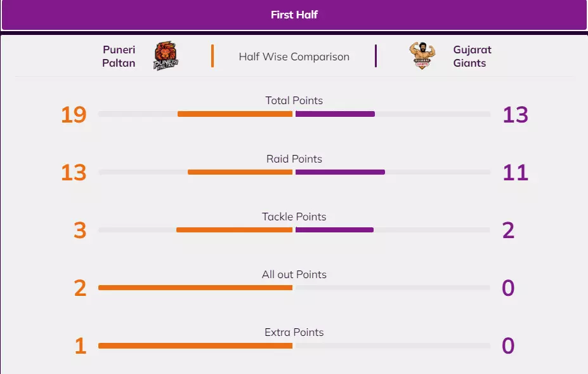Click the purple Total Points bar

pos(335,114)
